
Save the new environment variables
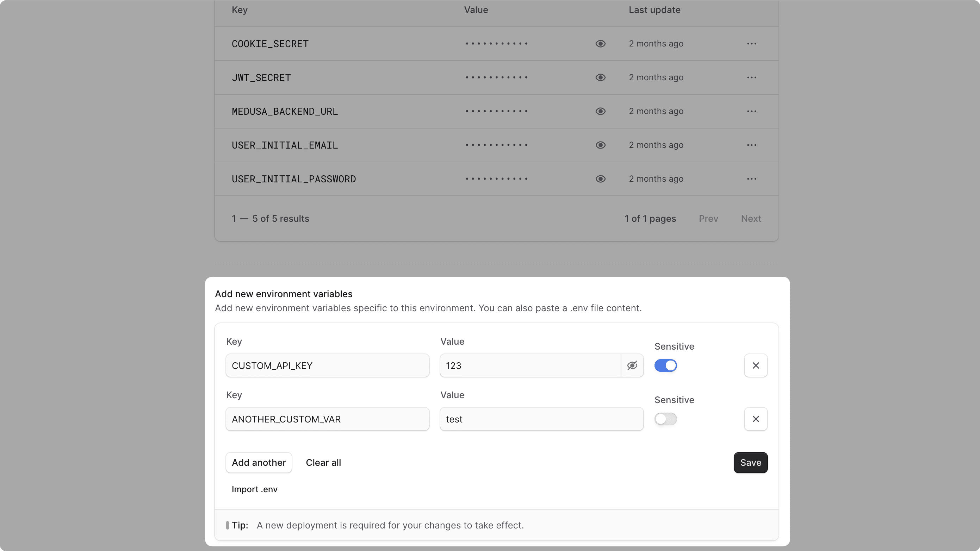[x=750, y=462]
